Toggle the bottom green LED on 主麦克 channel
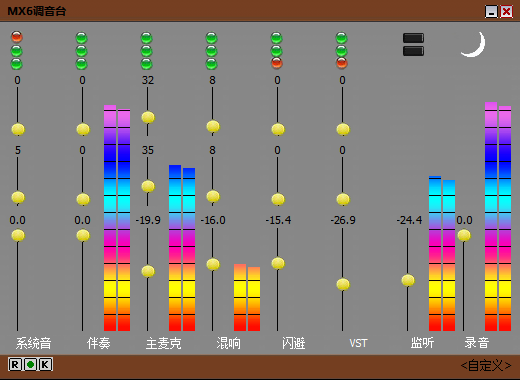 tap(147, 64)
